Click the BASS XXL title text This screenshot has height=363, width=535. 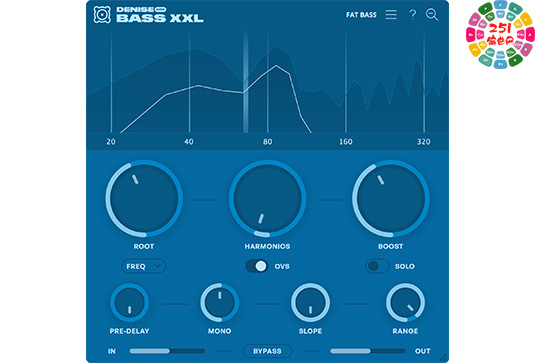pos(160,18)
